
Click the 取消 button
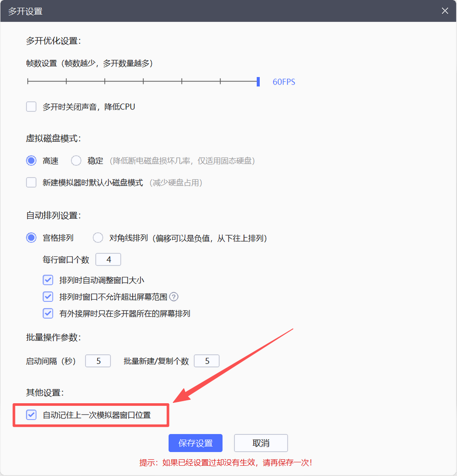[x=261, y=443]
